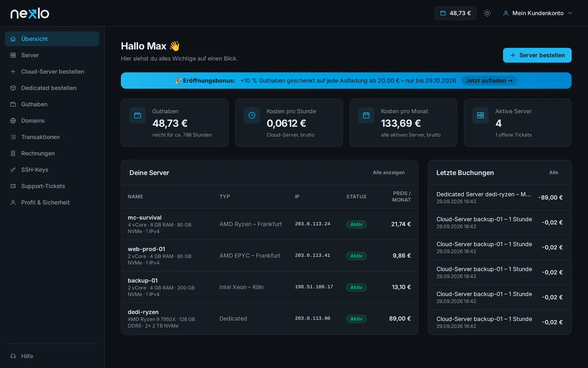
Task: Click the server icon on Aktive Server card
Action: pos(480,116)
